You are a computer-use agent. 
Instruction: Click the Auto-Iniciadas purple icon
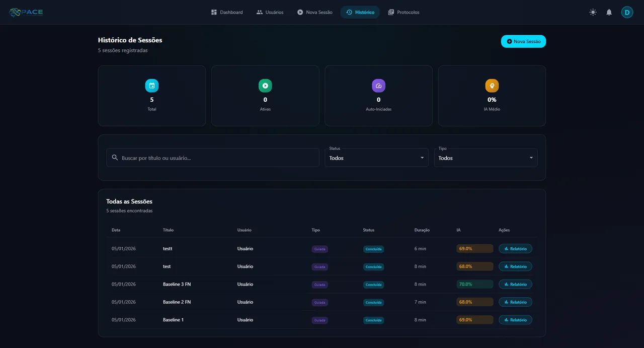[378, 86]
